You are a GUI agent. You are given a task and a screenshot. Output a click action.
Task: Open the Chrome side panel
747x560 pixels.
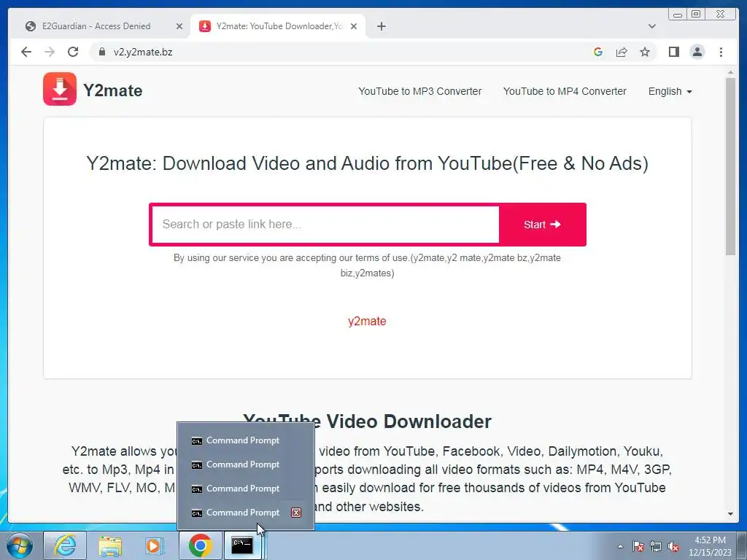[673, 52]
